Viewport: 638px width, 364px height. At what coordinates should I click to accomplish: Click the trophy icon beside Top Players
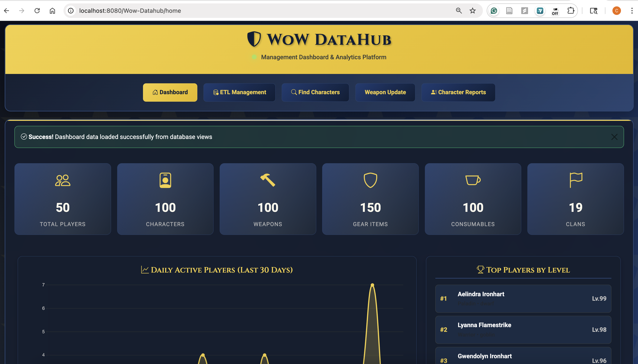tap(480, 270)
